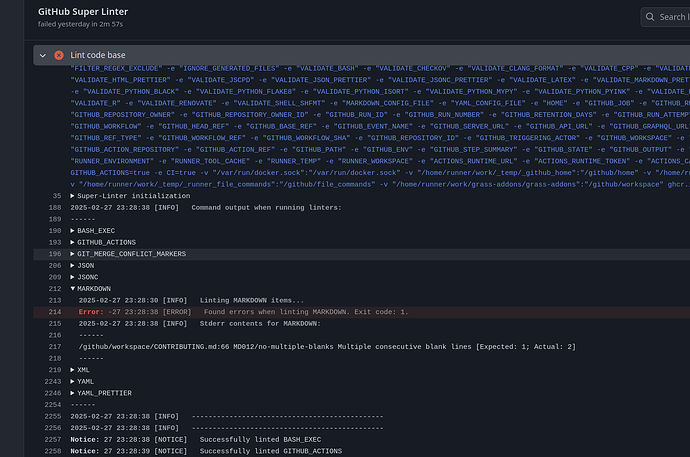The width and height of the screenshot is (690, 457).
Task: Collapse the Lint code base step chevron
Action: (x=43, y=55)
